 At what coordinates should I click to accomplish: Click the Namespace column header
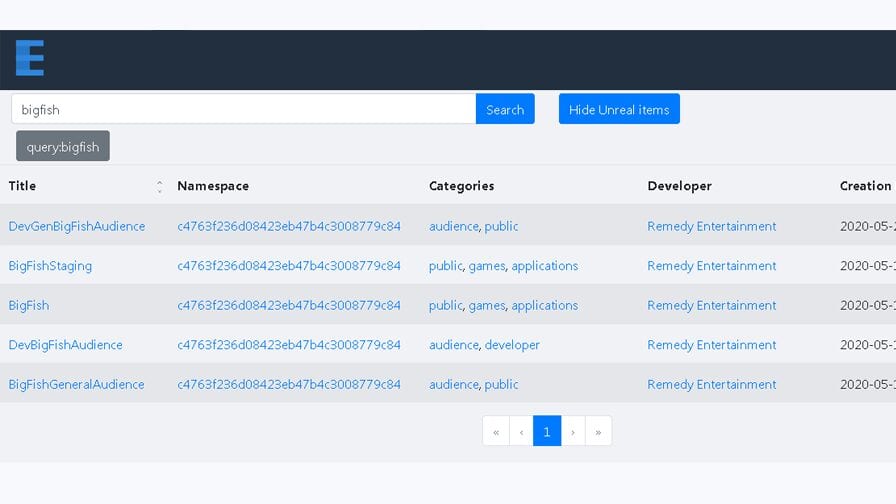[213, 186]
